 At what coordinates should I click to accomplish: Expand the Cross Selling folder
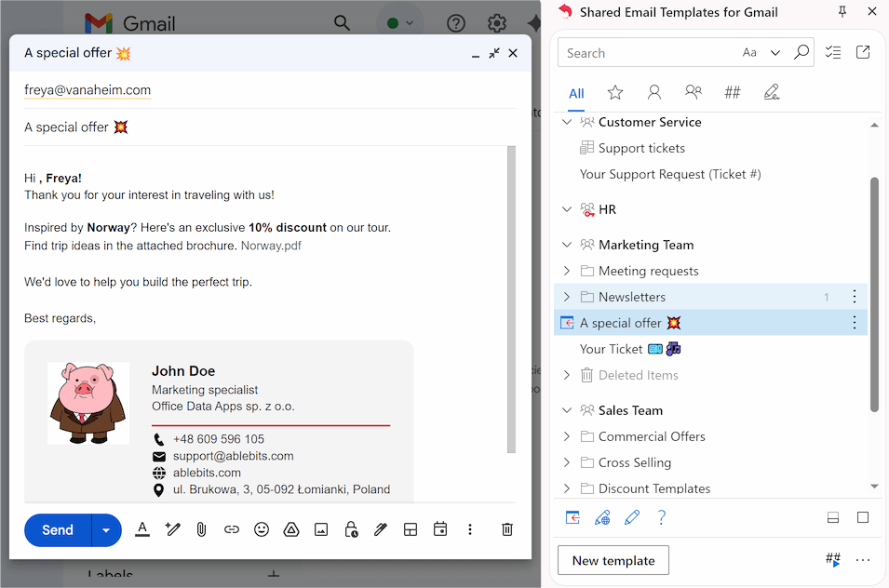pyautogui.click(x=566, y=462)
